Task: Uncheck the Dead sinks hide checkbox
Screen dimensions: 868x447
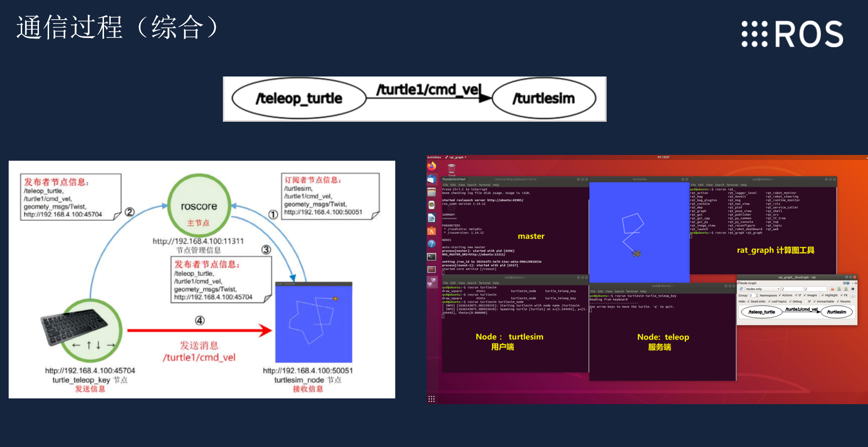Action: coord(749,302)
